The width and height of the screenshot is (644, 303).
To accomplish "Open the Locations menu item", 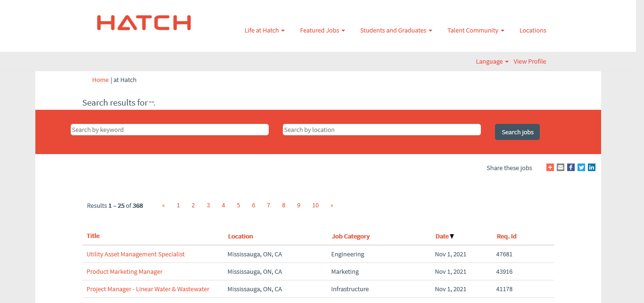I will pos(533,31).
